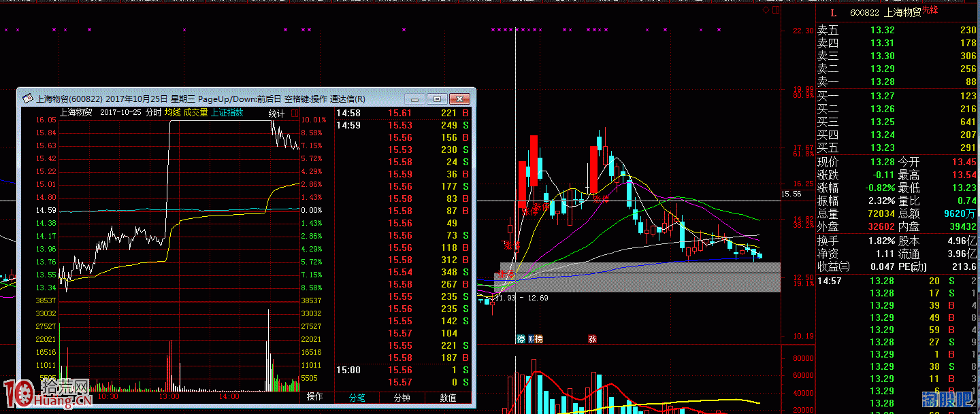Click the 14.59 previous-close price label
The width and height of the screenshot is (980, 414).
pyautogui.click(x=46, y=211)
